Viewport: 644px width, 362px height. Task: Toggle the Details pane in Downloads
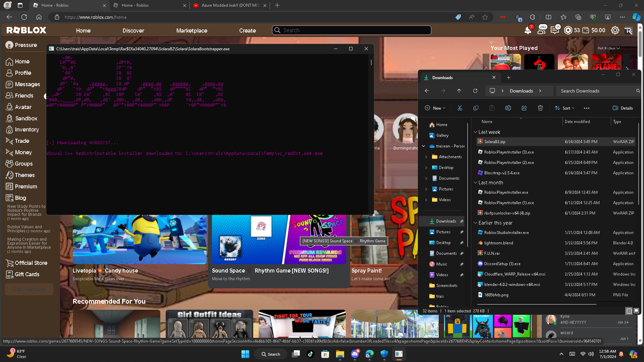[x=623, y=108]
